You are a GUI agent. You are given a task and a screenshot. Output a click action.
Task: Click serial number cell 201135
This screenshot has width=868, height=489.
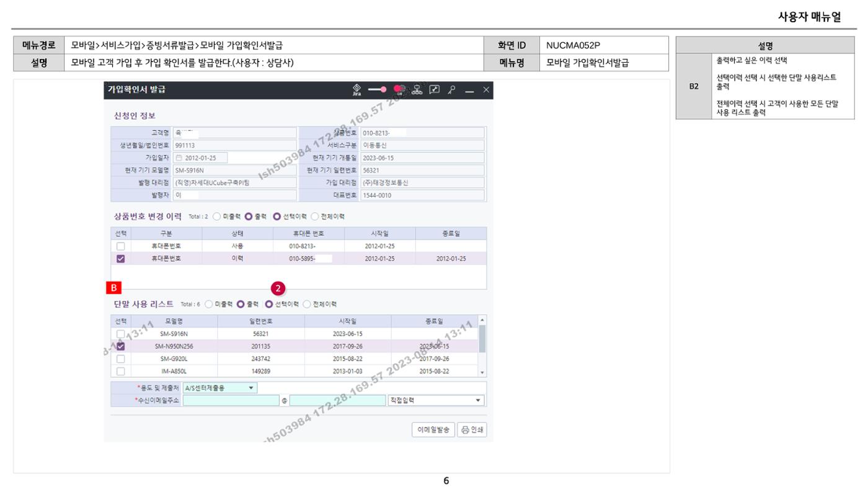point(261,346)
